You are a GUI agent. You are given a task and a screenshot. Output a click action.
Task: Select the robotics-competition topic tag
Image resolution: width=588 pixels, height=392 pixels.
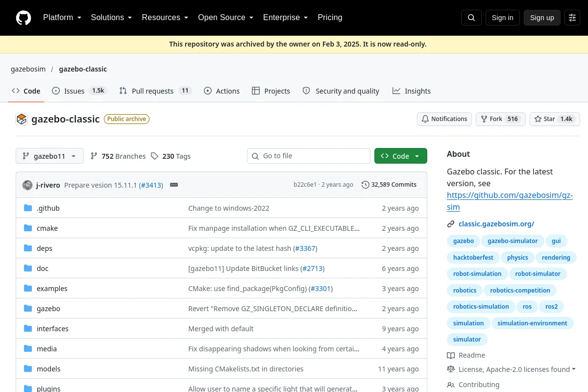tap(520, 291)
